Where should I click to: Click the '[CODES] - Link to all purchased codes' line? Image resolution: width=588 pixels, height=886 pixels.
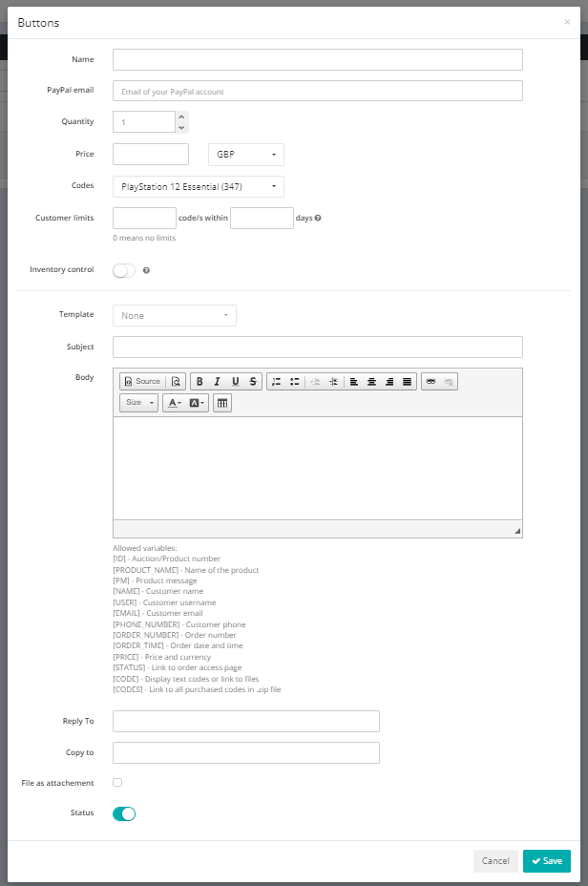point(198,690)
